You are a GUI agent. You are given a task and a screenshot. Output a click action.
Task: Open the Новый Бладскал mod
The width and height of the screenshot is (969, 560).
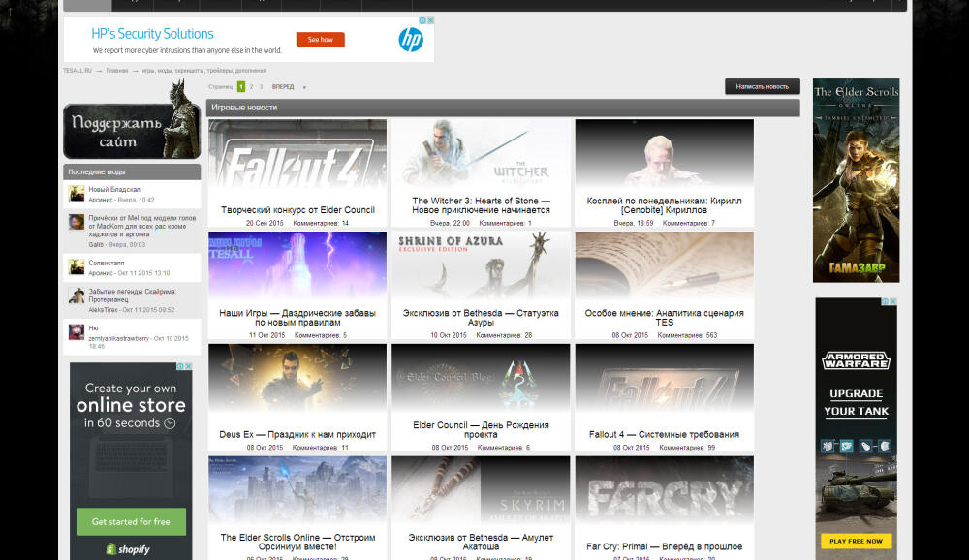(x=114, y=189)
